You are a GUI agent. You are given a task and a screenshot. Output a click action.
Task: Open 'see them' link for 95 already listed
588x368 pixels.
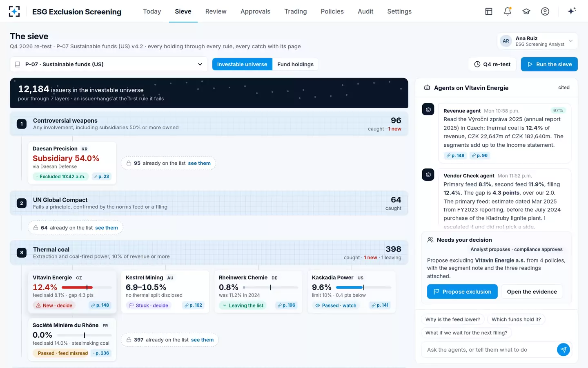click(199, 163)
